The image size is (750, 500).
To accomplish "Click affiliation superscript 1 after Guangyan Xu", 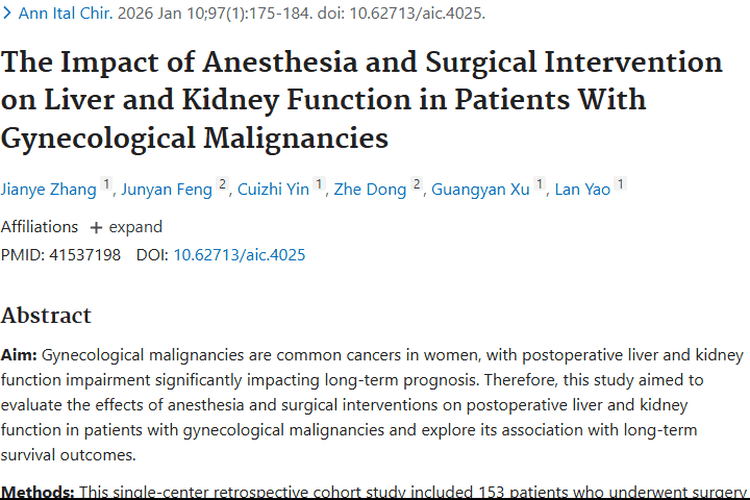I will (540, 185).
